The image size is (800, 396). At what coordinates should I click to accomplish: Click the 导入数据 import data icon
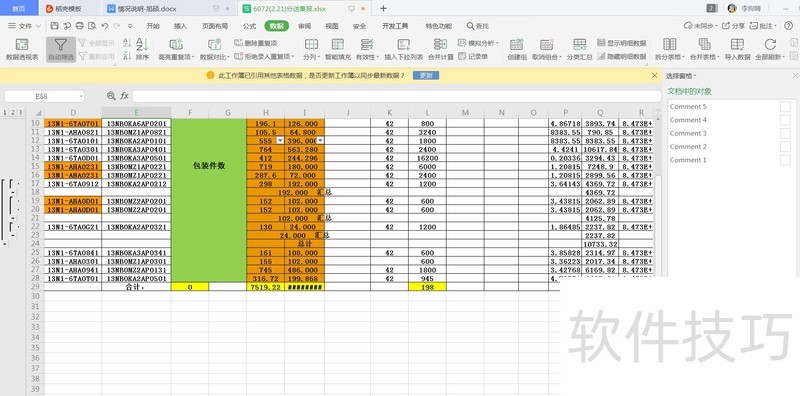coord(737,50)
